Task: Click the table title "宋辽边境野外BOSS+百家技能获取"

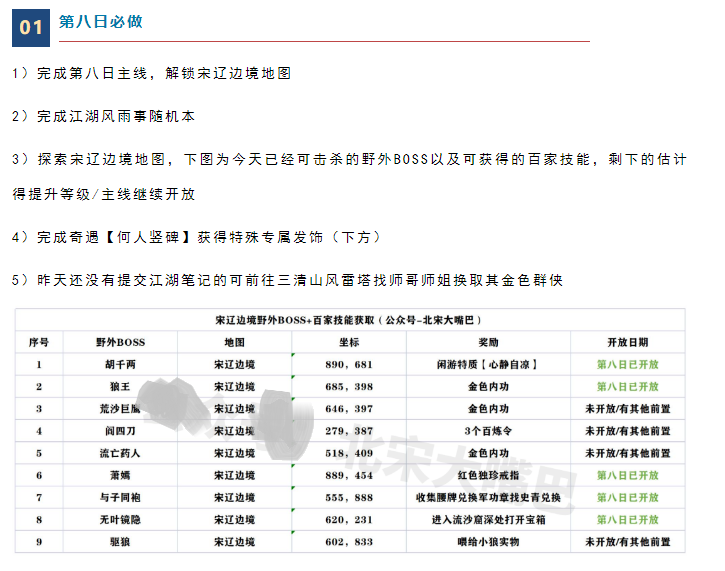Action: (350, 320)
